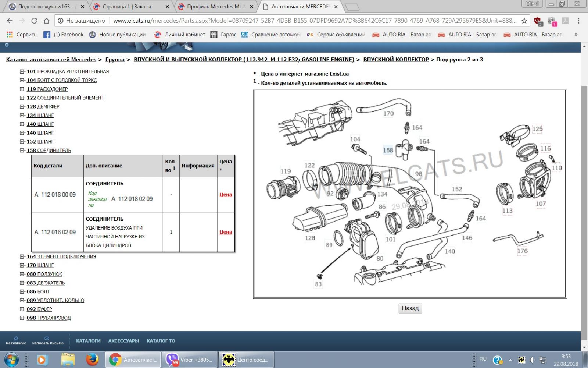Open Цена link for A 112 018 00 09
The image size is (588, 368).
point(226,194)
